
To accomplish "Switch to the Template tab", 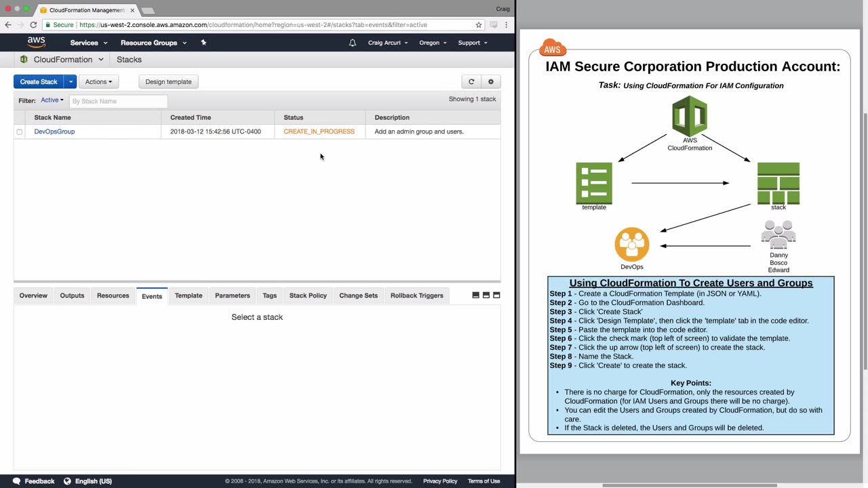I will click(189, 296).
